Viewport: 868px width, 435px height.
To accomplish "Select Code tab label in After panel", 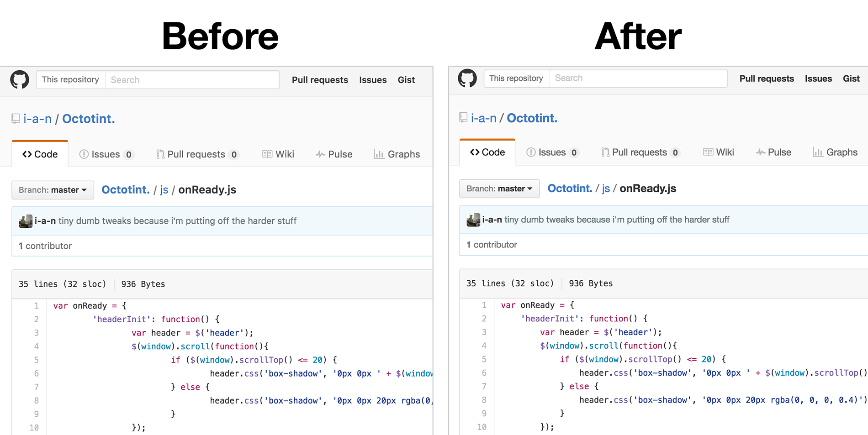I will (493, 152).
